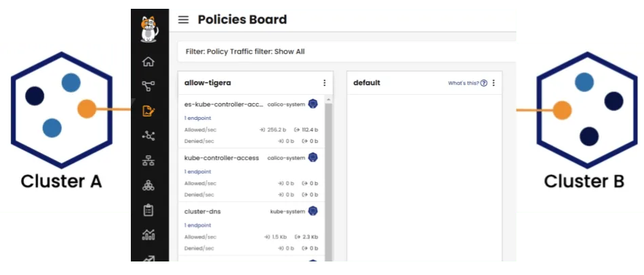Click 1 endpoint link under kube-controller-access
Image resolution: width=644 pixels, height=275 pixels.
[197, 172]
